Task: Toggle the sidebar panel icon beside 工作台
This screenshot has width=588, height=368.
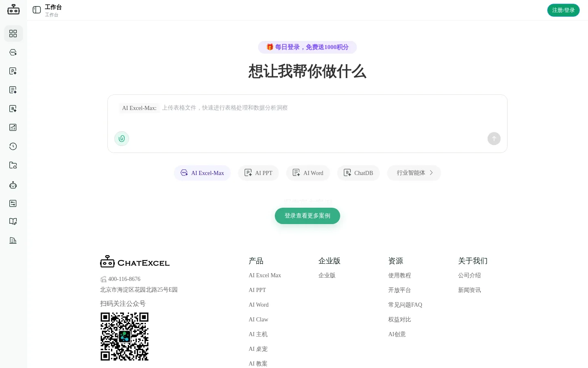Action: [x=37, y=10]
